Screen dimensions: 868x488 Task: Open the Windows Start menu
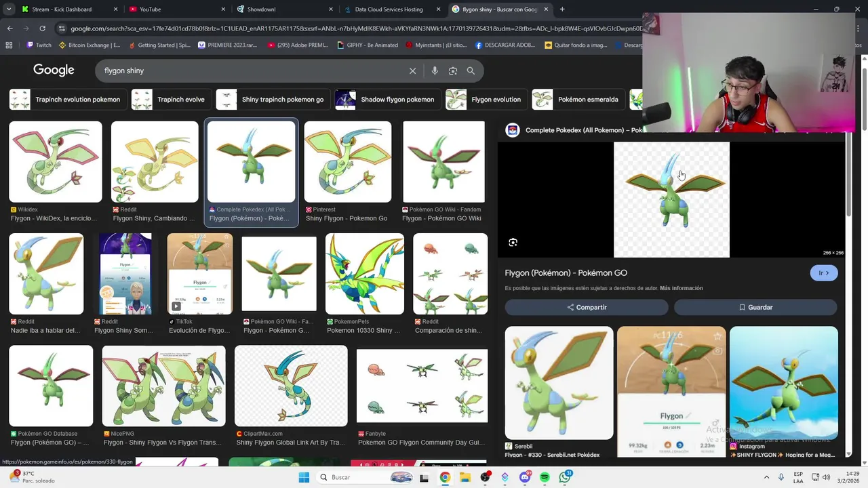(x=304, y=477)
